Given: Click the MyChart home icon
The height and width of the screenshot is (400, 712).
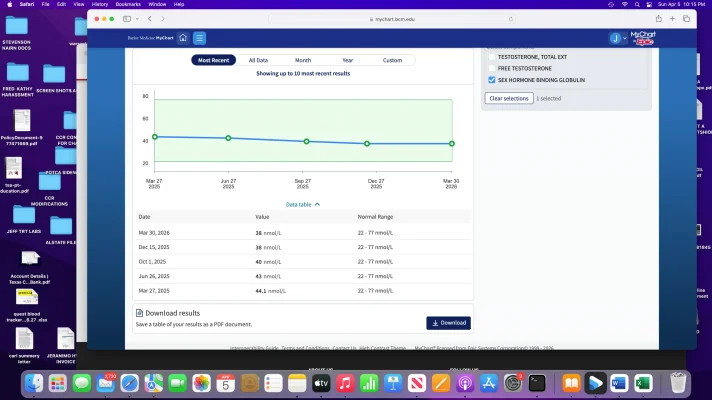Looking at the screenshot, I should click(183, 38).
